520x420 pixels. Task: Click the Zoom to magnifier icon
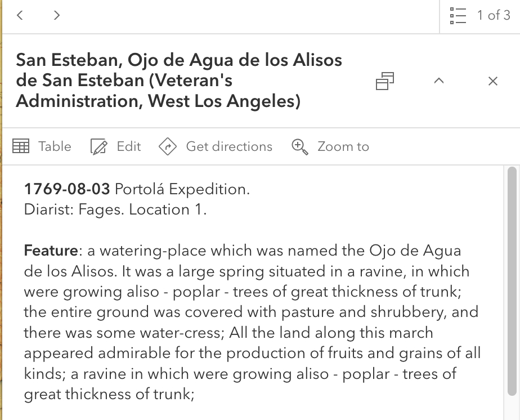[x=300, y=147]
